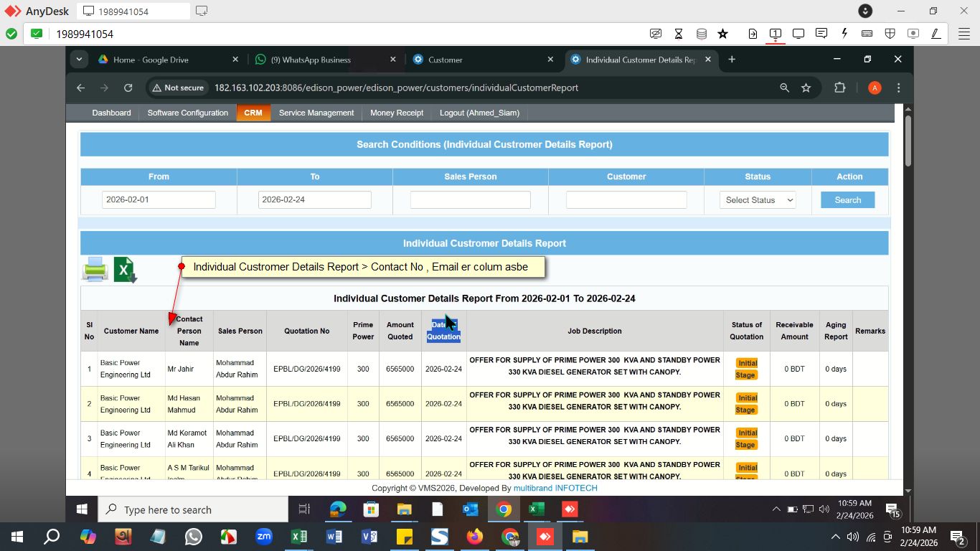Open the Chrome extensions puzzle icon
Viewport: 980px width, 551px height.
(x=839, y=88)
